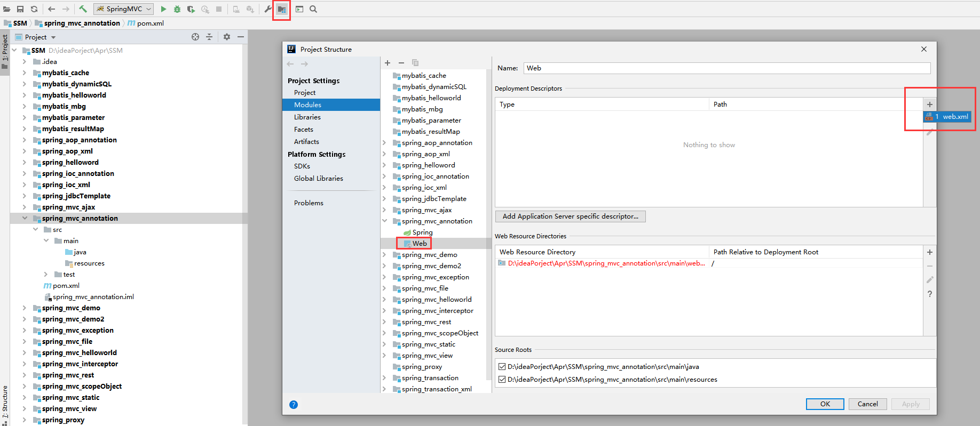This screenshot has height=426, width=980.
Task: Collapse spring_mvc_annotation in Project tree
Action: tap(25, 218)
